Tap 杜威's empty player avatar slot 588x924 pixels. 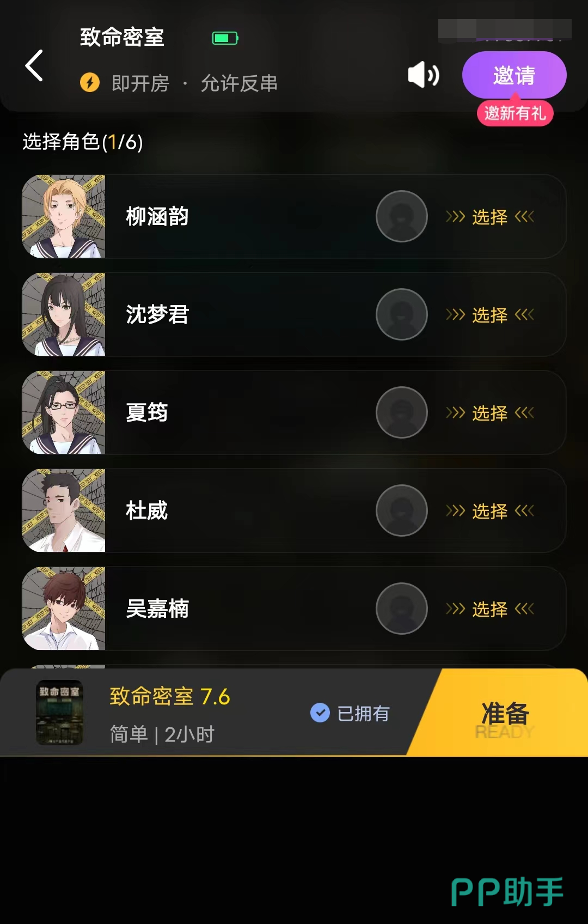[x=402, y=510]
